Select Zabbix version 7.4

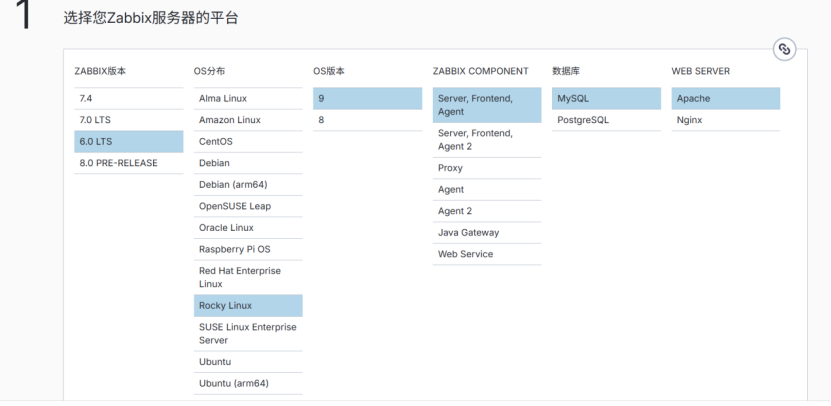pos(129,99)
